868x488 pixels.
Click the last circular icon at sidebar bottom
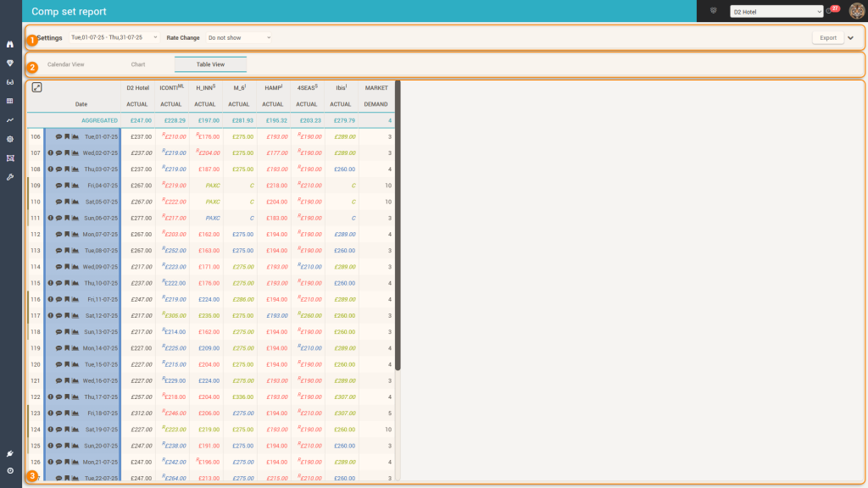pos(10,471)
